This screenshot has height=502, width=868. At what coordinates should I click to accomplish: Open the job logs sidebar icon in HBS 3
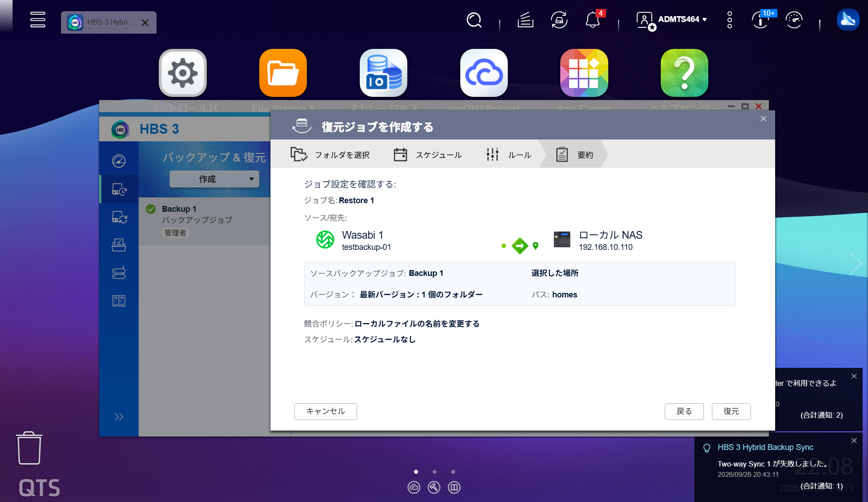click(119, 301)
